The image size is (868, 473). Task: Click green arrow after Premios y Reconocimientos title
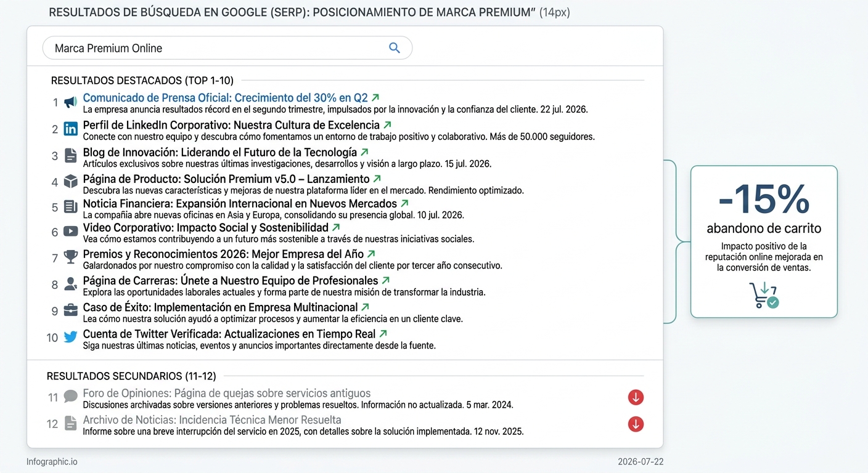pyautogui.click(x=371, y=254)
